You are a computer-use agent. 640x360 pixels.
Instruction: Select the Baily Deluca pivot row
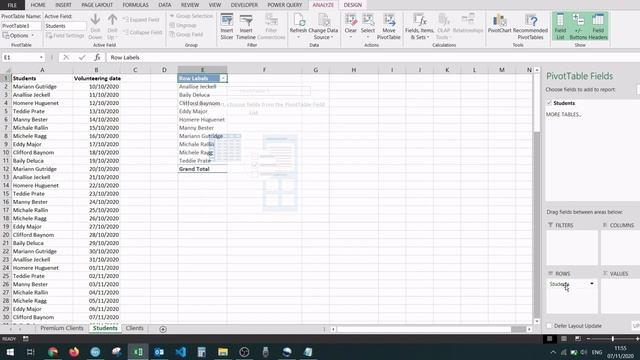click(x=202, y=95)
